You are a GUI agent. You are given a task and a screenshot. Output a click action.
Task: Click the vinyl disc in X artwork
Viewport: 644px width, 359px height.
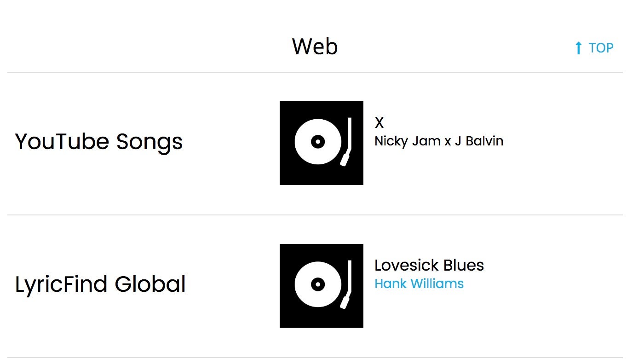pos(318,142)
